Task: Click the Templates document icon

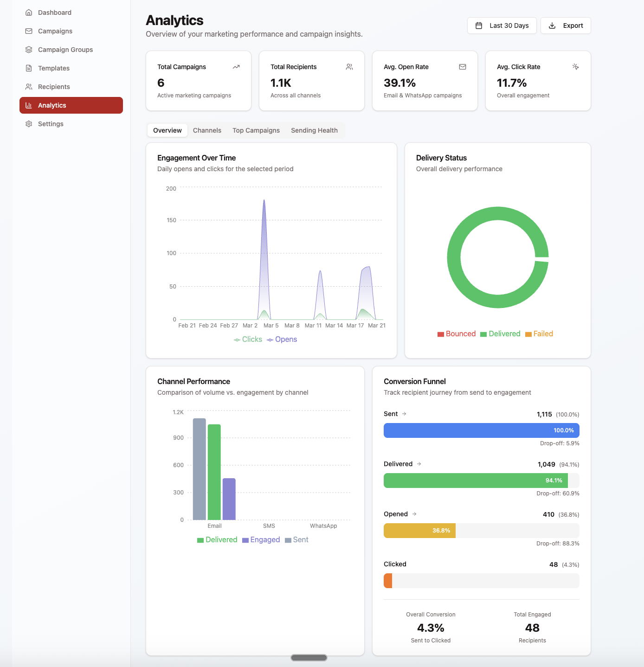Action: (x=29, y=68)
